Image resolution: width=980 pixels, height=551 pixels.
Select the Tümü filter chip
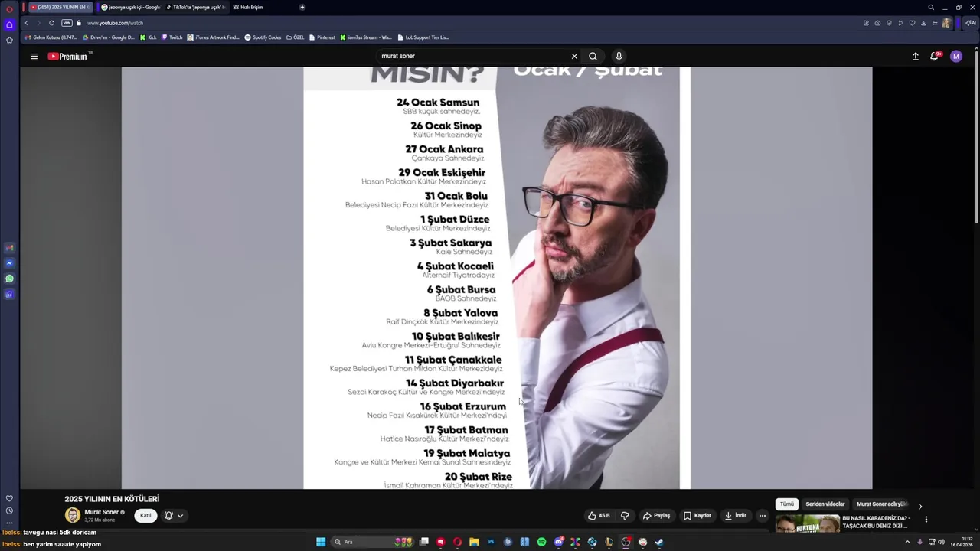[x=787, y=504]
